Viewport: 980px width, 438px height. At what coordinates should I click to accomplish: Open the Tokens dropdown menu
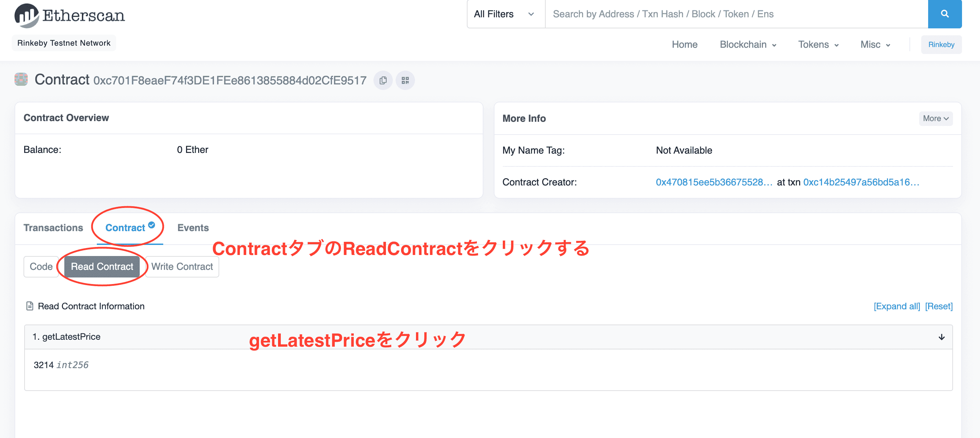tap(818, 45)
